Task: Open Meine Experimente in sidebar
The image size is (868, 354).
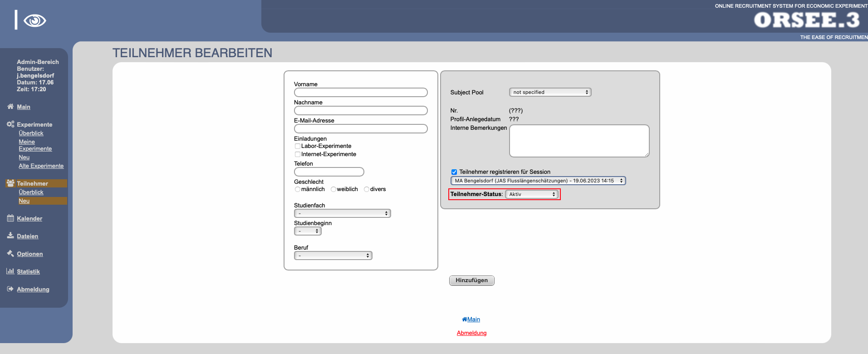Action: tap(35, 145)
